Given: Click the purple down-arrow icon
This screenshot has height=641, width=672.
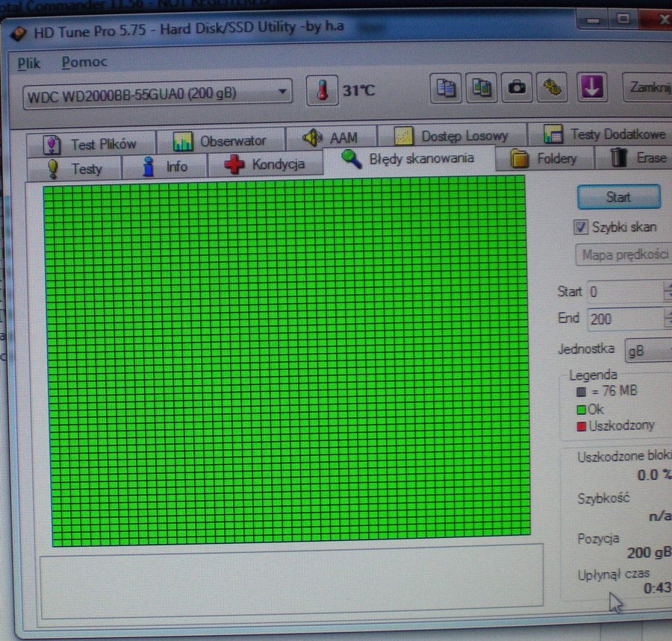Looking at the screenshot, I should pyautogui.click(x=591, y=87).
